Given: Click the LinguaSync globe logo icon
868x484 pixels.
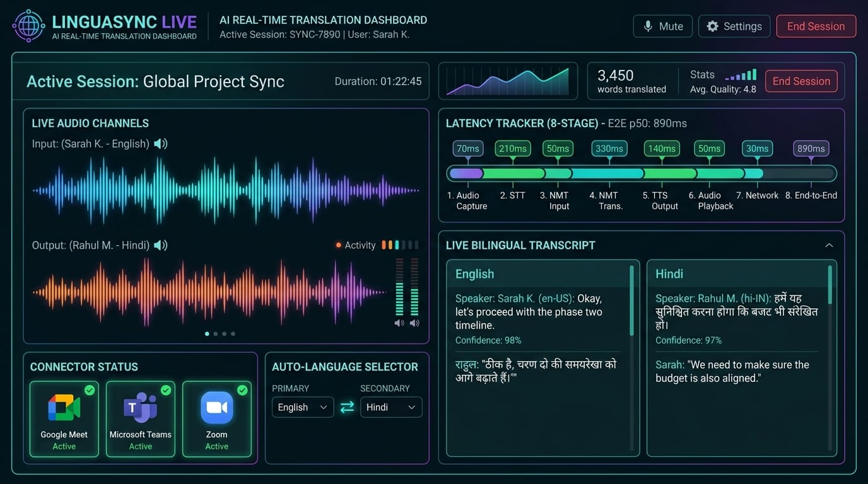Looking at the screenshot, I should click(x=28, y=26).
